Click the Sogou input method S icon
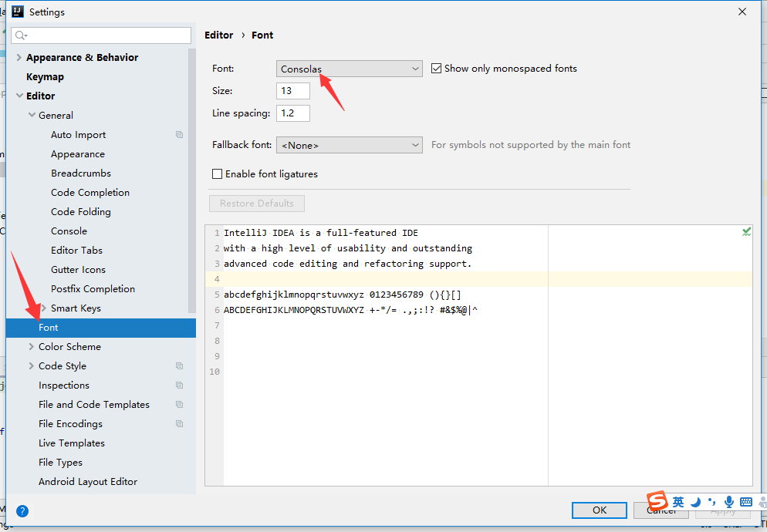This screenshot has width=767, height=532. (657, 501)
